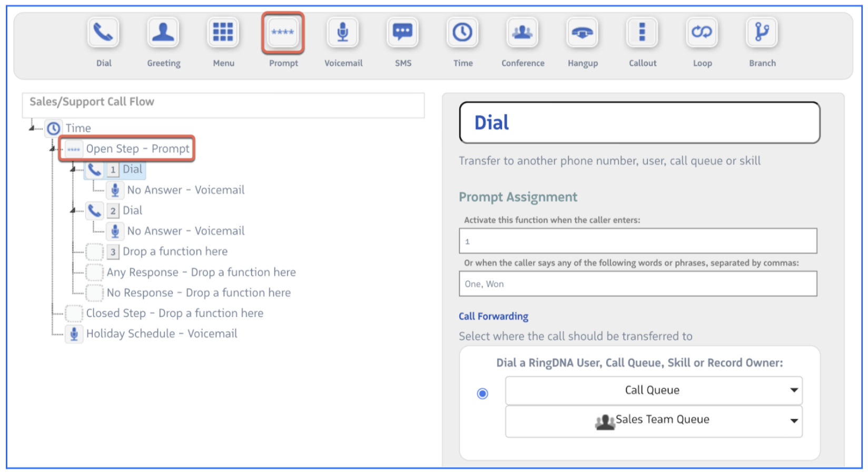Select the second Dial step in tree

pos(132,211)
